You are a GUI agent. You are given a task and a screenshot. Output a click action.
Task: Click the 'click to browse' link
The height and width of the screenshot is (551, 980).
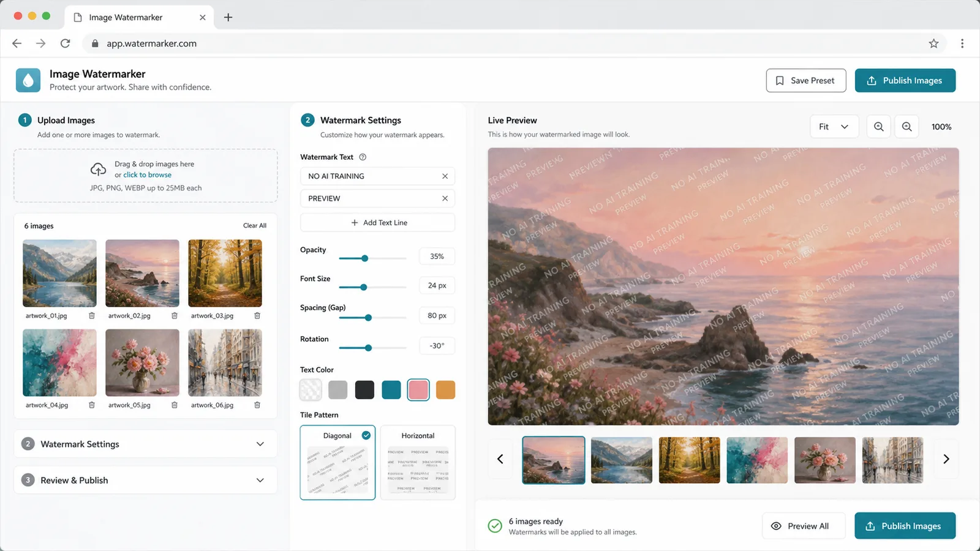pyautogui.click(x=148, y=175)
